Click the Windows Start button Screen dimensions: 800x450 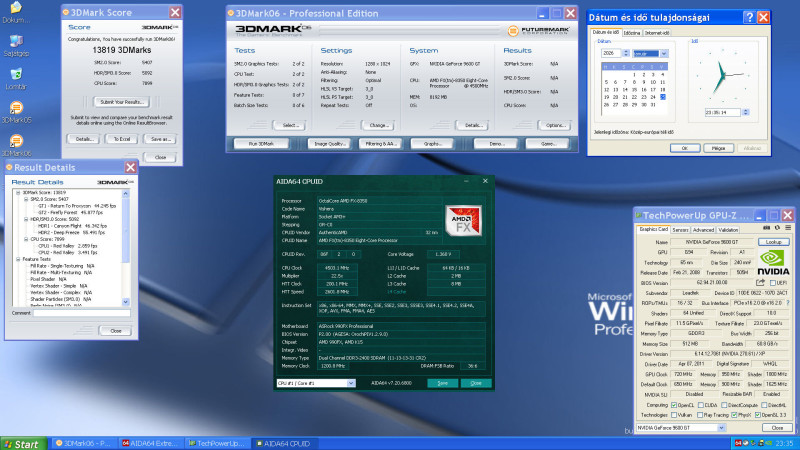(x=23, y=444)
